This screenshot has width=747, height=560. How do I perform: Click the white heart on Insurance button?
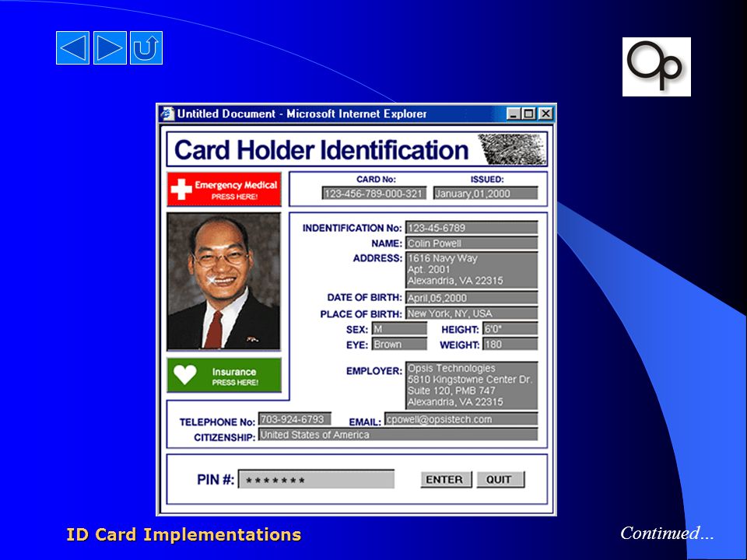pyautogui.click(x=185, y=374)
